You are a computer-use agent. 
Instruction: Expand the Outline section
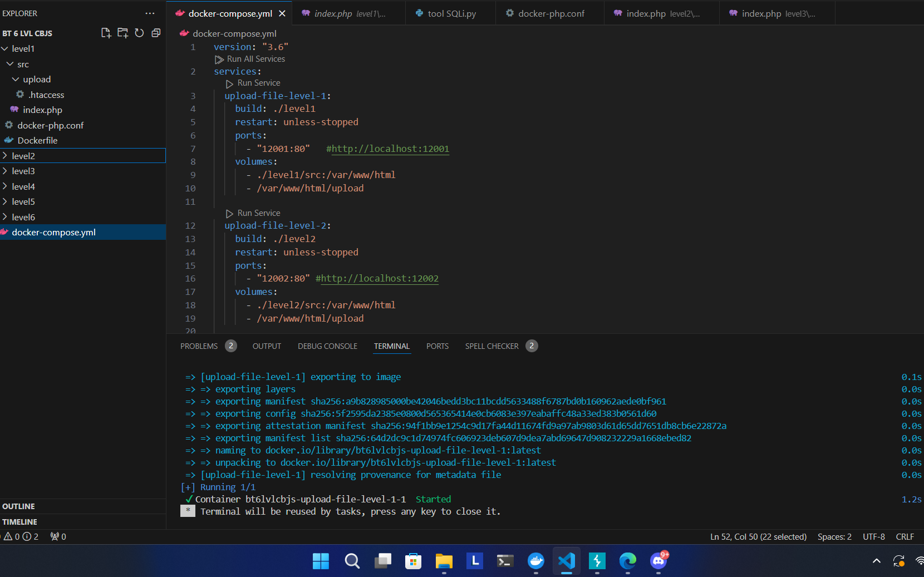pyautogui.click(x=19, y=506)
